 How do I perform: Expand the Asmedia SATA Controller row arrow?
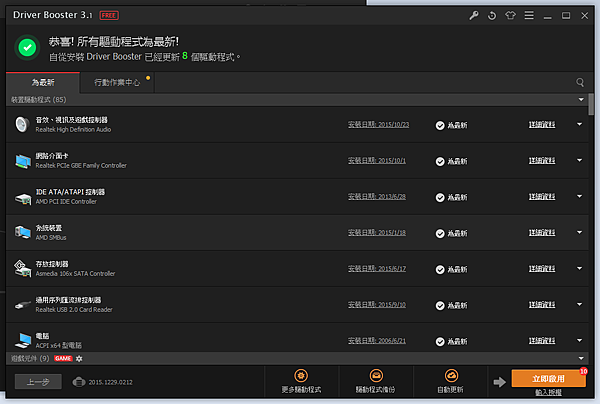pyautogui.click(x=579, y=268)
